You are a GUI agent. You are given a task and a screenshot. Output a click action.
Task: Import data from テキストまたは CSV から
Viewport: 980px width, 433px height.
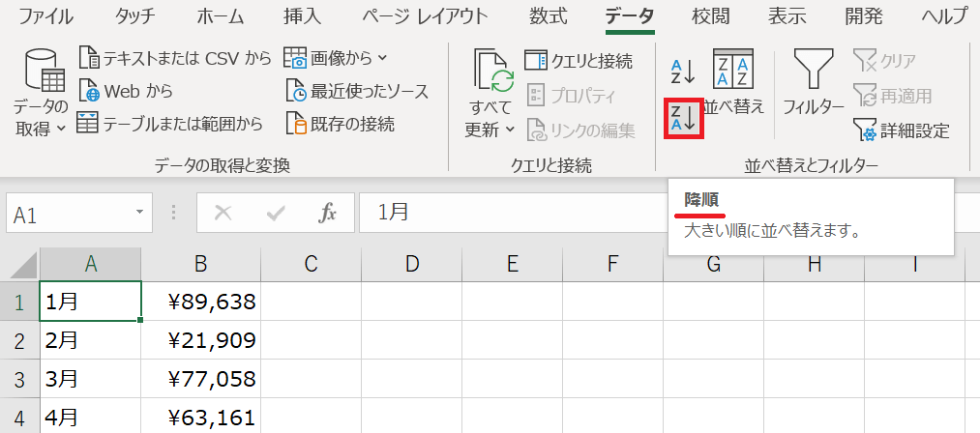coord(174,59)
